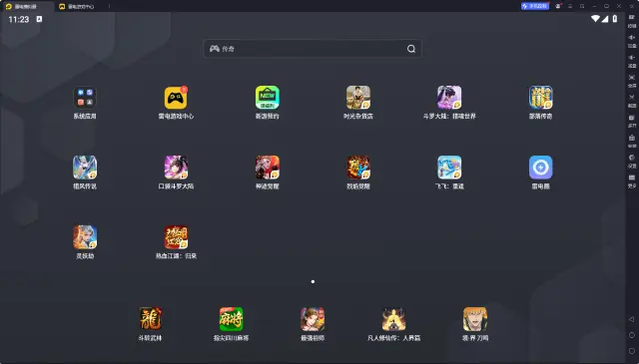Focus the 传奇 game search field
This screenshot has height=364, width=639.
313,49
